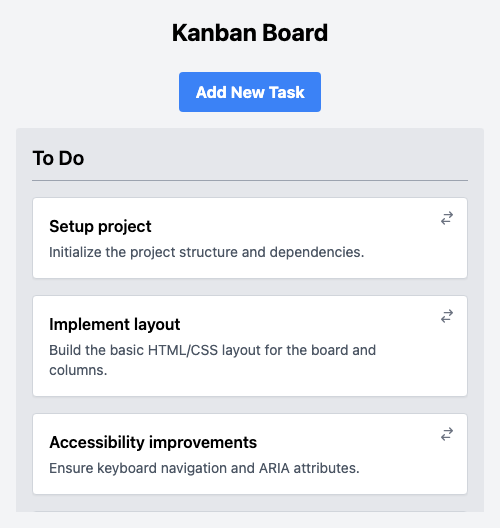
Task: Click the 'Build the basic HTML/CSS layout' description
Action: click(212, 360)
